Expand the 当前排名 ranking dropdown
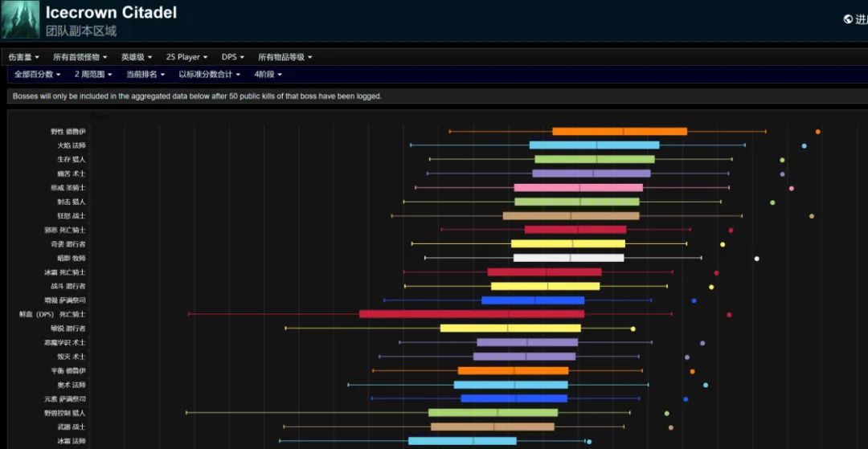 click(145, 74)
